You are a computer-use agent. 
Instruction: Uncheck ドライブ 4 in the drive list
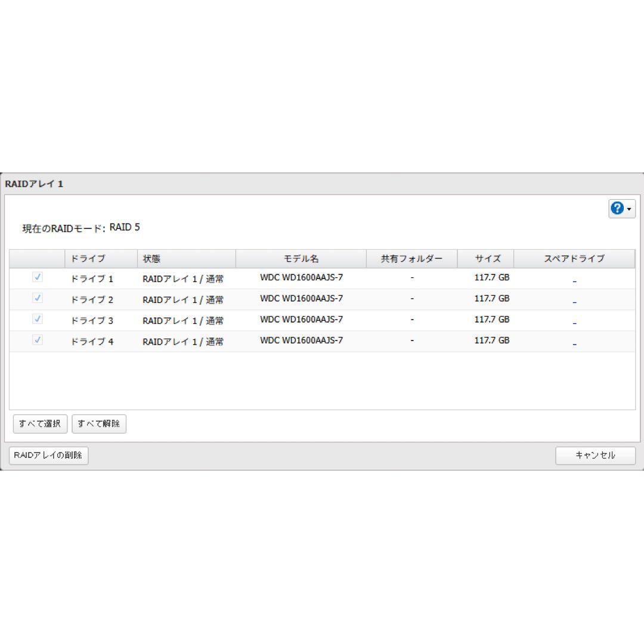[x=38, y=340]
